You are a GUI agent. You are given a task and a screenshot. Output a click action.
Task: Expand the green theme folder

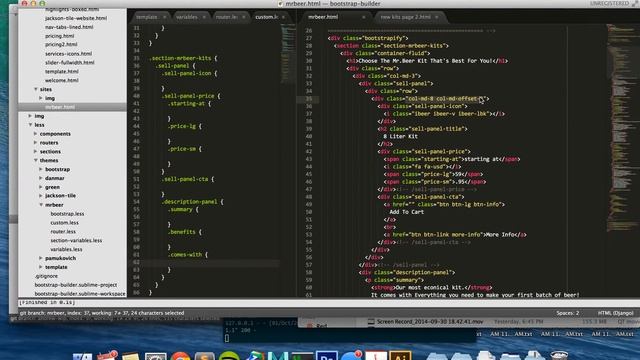pos(41,187)
